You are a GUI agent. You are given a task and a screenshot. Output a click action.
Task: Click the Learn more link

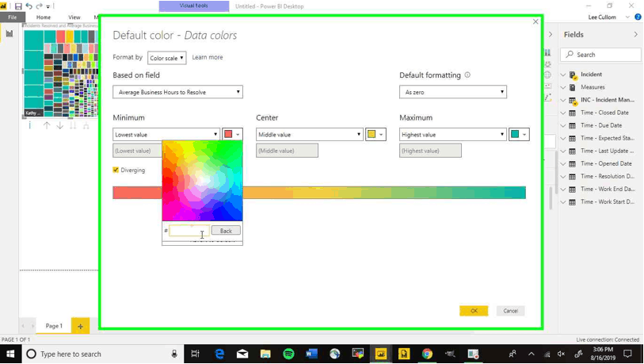click(208, 57)
